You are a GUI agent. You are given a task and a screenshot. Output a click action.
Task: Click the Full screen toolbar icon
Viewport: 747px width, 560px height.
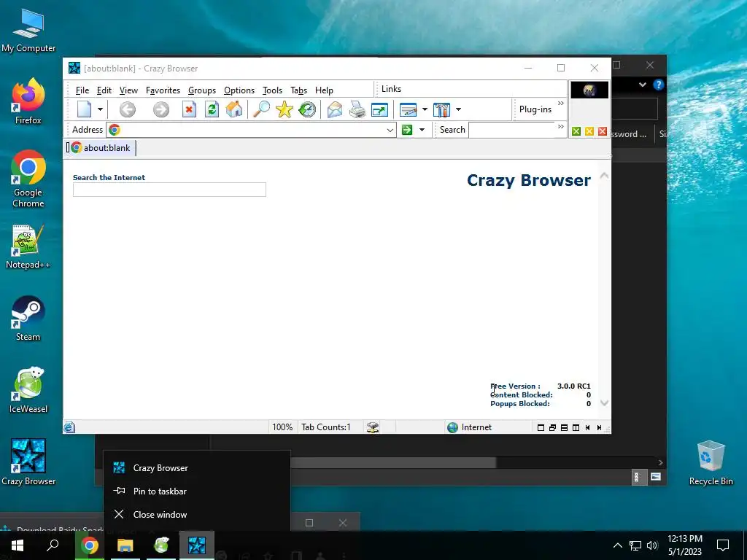click(379, 110)
